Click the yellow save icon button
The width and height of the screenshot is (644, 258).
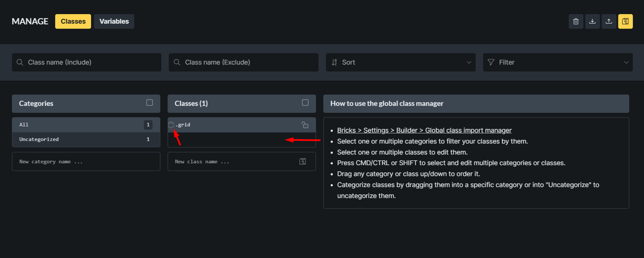(x=626, y=21)
